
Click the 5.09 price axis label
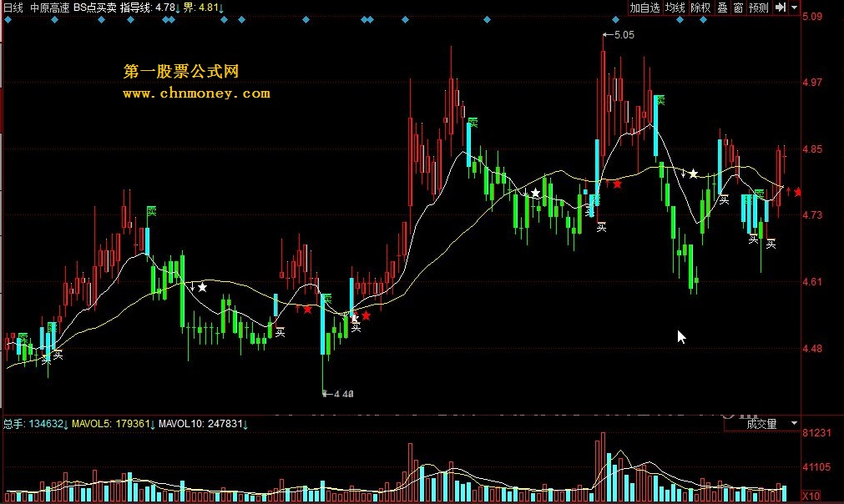point(812,17)
